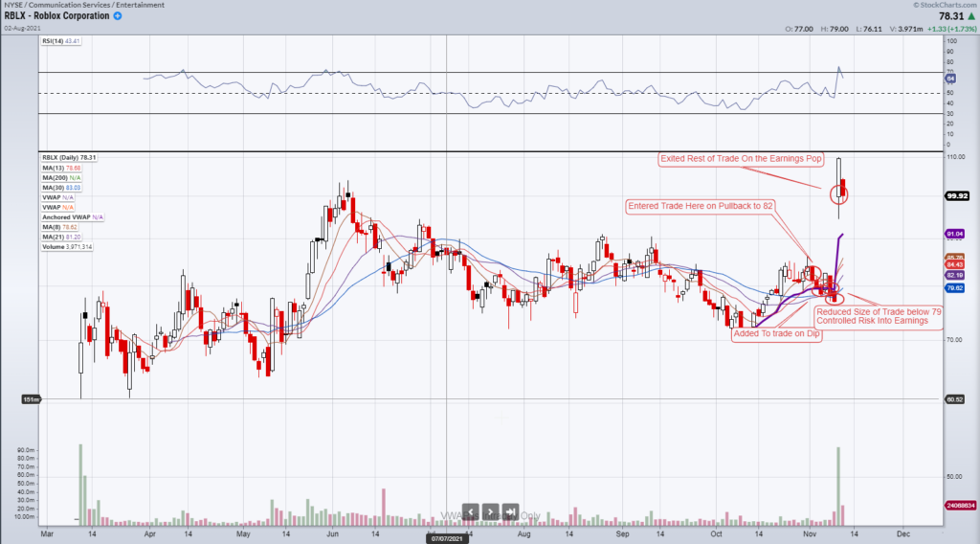Click the 02-Aug-2021 date text
The height and width of the screenshot is (544, 980).
[23, 28]
